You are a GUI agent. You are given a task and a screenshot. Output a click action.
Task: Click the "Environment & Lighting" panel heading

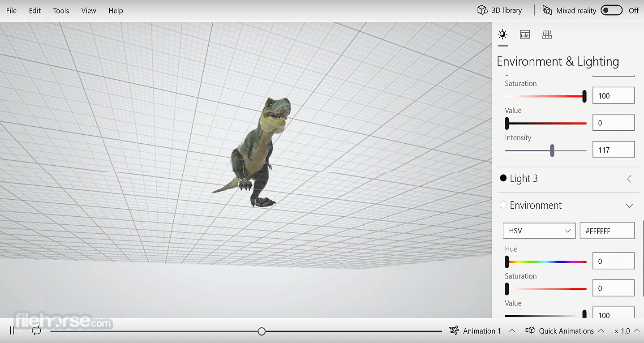tap(558, 61)
